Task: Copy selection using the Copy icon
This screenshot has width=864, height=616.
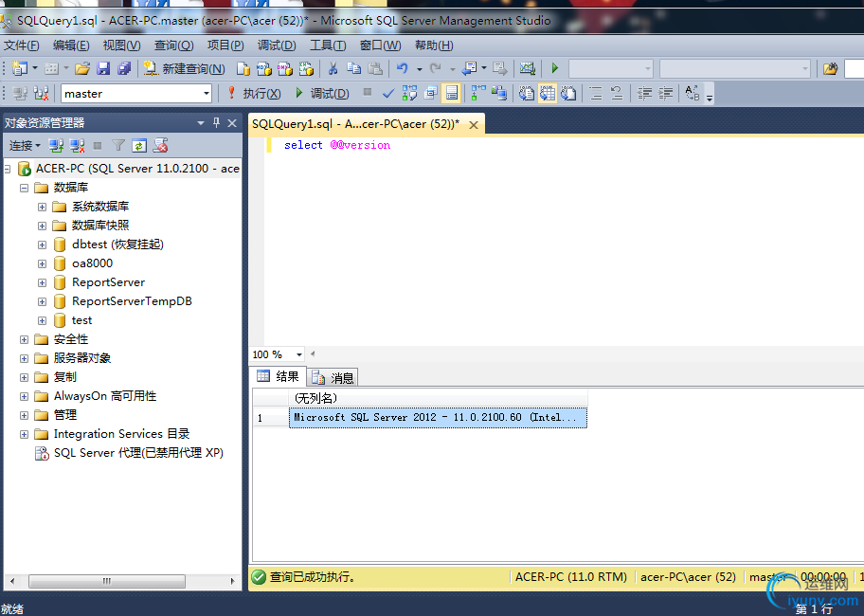Action: 353,68
